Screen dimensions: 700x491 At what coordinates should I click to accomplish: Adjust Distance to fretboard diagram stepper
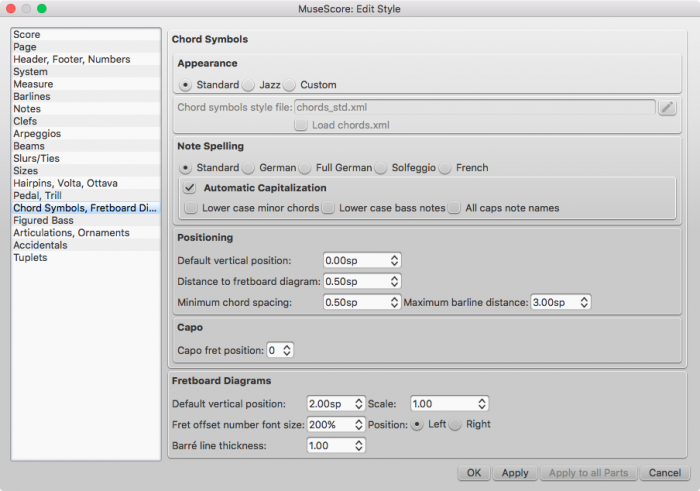pyautogui.click(x=394, y=282)
